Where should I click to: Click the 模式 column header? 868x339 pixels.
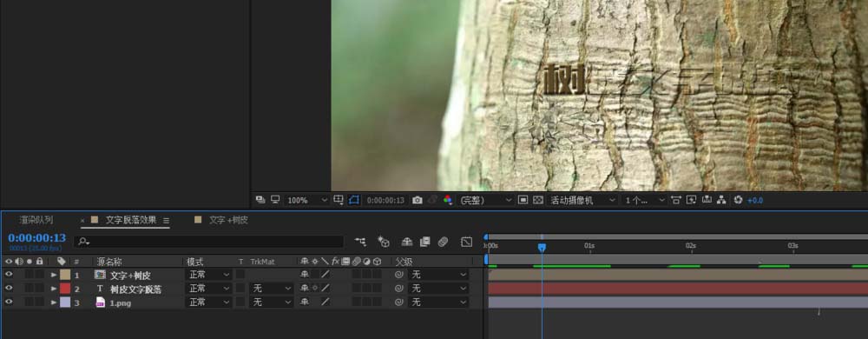click(x=195, y=262)
